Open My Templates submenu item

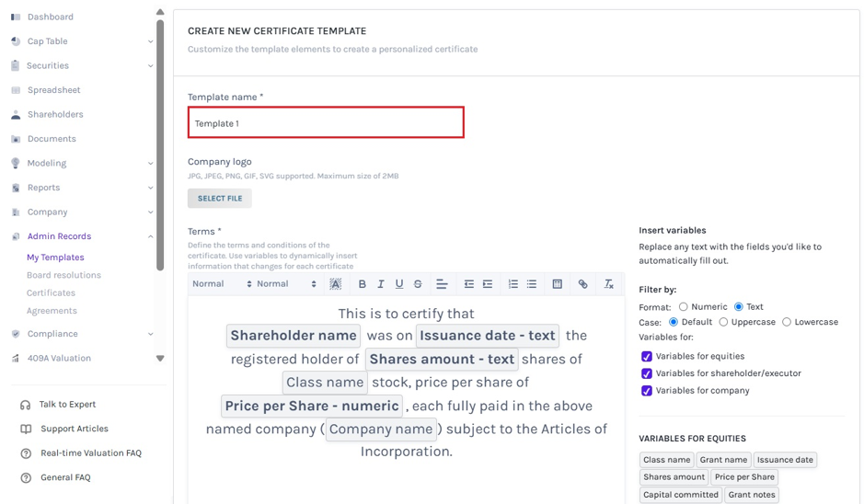pyautogui.click(x=55, y=258)
